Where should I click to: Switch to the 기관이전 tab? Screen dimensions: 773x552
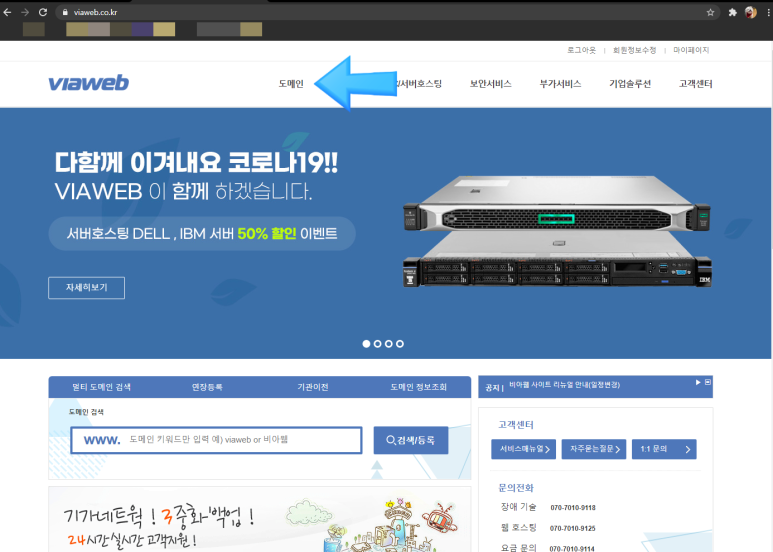click(x=313, y=387)
